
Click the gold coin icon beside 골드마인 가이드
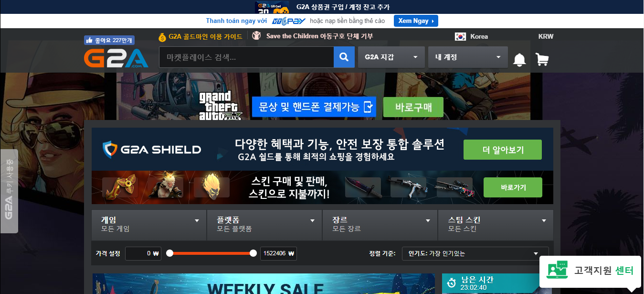(161, 36)
